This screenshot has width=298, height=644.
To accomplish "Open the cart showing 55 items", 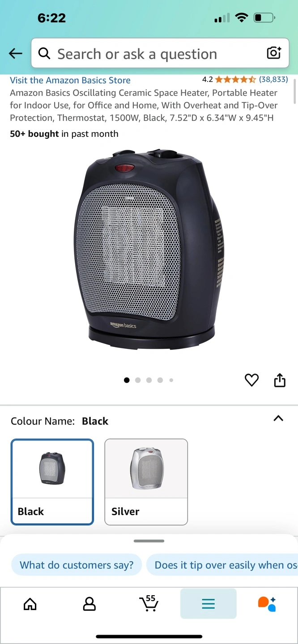I will [149, 603].
